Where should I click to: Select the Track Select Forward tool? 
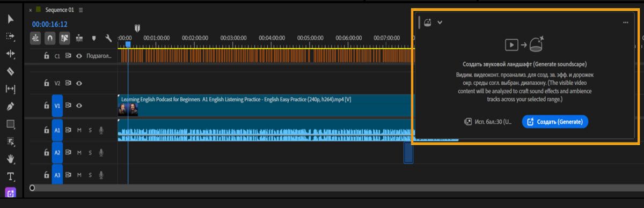(x=10, y=36)
